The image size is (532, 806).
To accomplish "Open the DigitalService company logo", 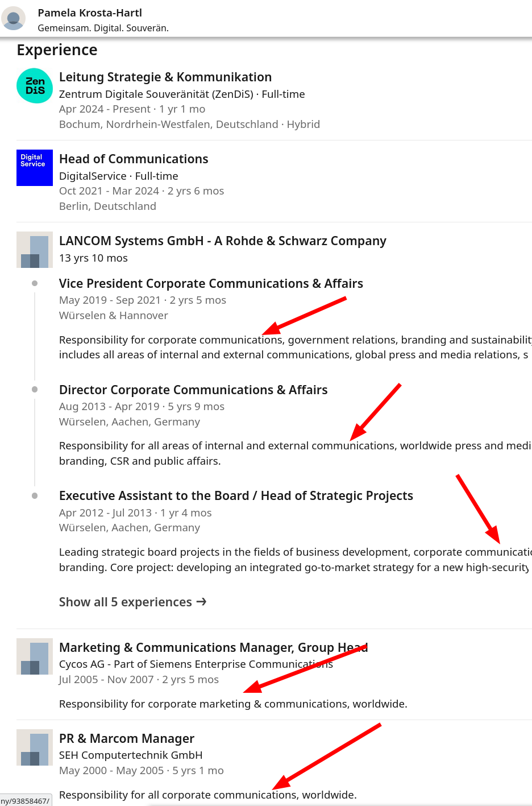I will click(35, 168).
